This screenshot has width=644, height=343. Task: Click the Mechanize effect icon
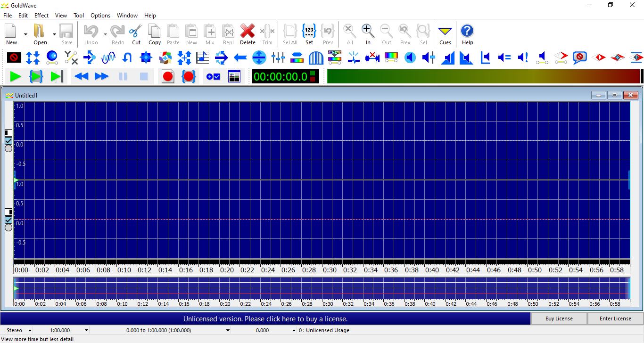click(x=146, y=58)
